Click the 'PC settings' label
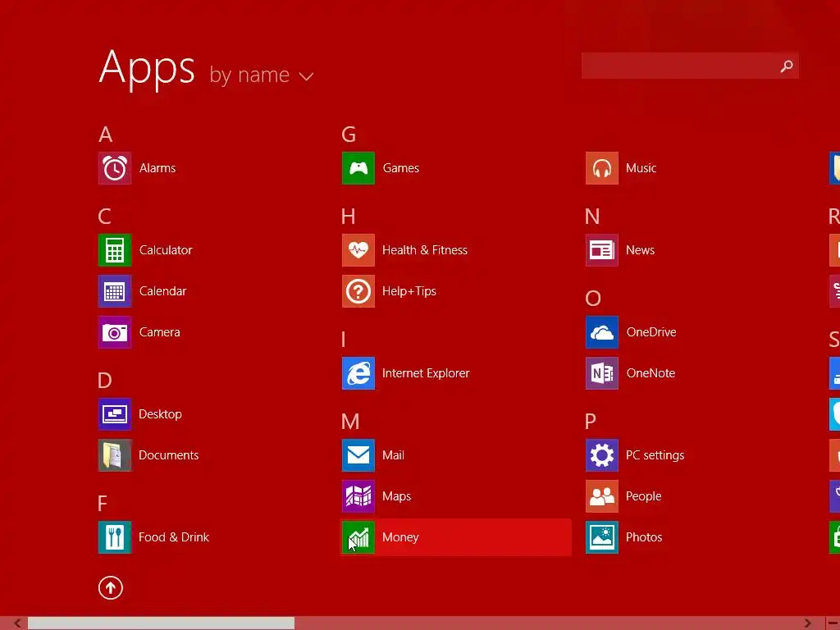This screenshot has width=840, height=630. (x=655, y=455)
